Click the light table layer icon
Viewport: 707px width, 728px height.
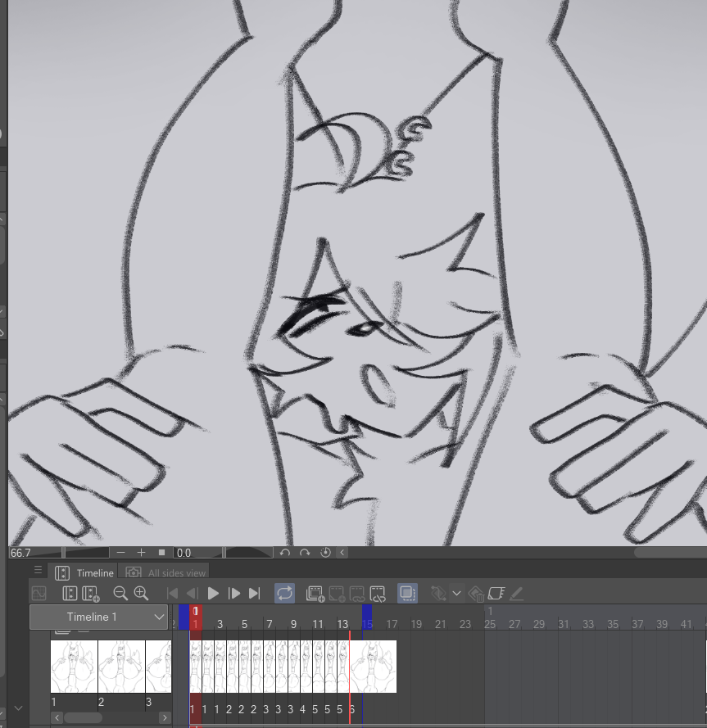click(x=496, y=594)
